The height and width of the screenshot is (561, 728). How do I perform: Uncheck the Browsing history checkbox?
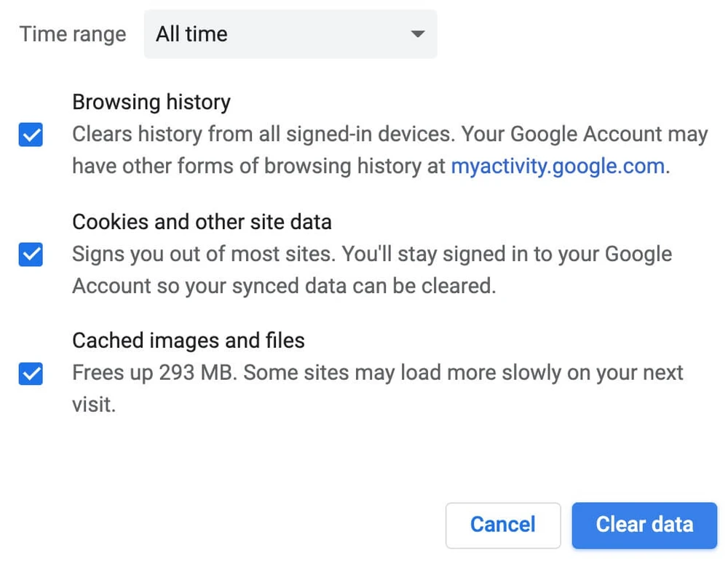pyautogui.click(x=31, y=135)
